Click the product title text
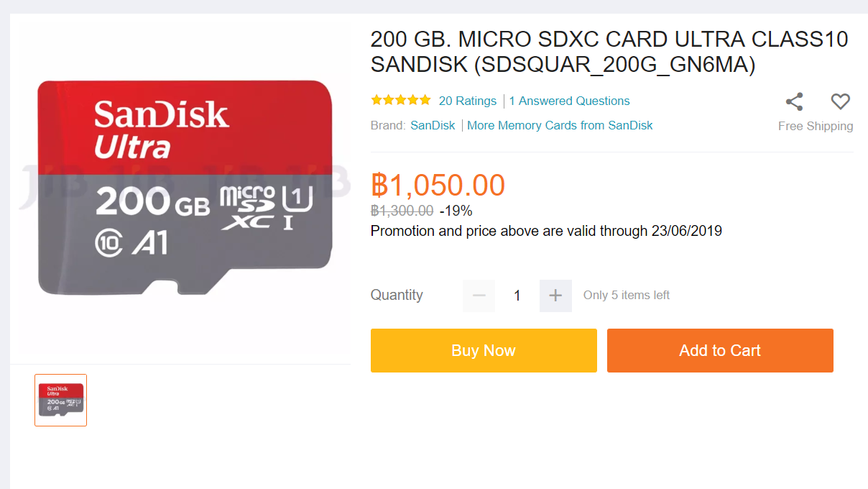The width and height of the screenshot is (868, 489). pos(609,52)
